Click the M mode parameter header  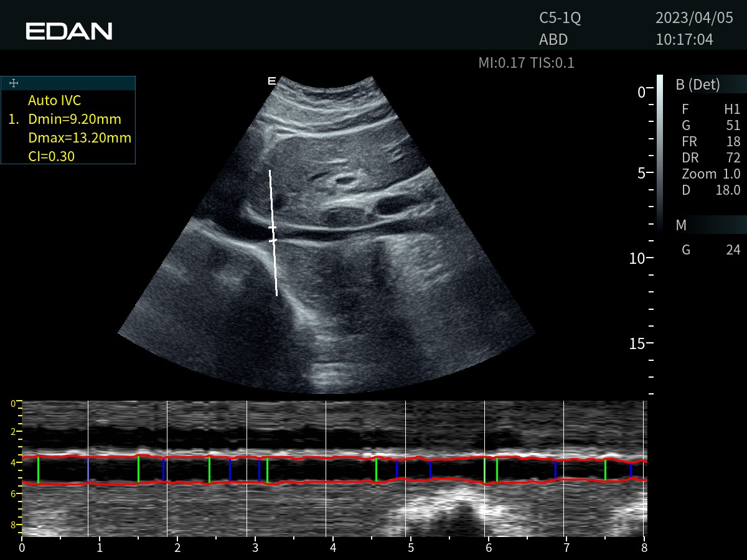681,225
